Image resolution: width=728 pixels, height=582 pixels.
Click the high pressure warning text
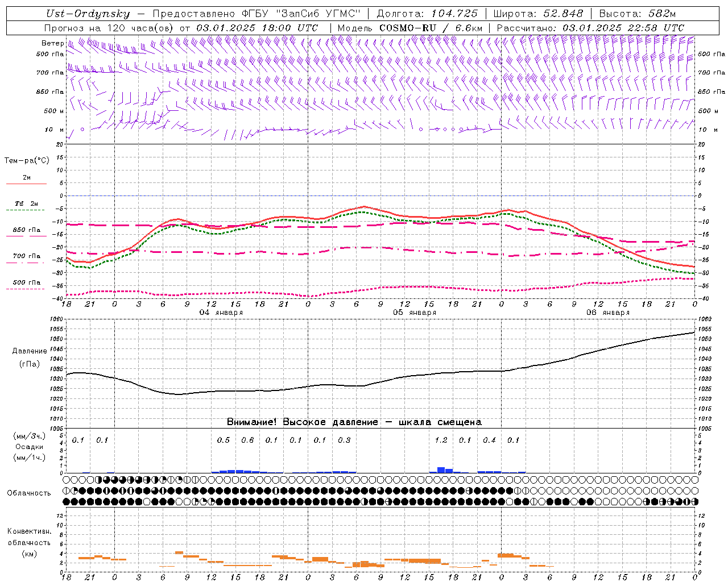point(354,422)
